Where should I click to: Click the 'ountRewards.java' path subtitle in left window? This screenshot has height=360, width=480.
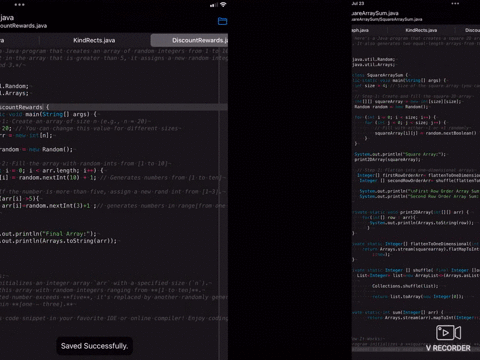coord(23,26)
